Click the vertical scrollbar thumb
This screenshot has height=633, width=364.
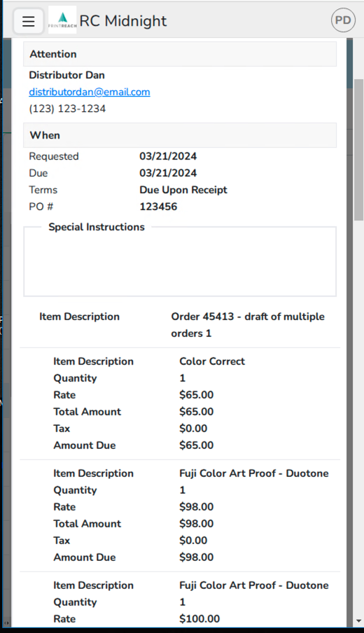coord(359,150)
